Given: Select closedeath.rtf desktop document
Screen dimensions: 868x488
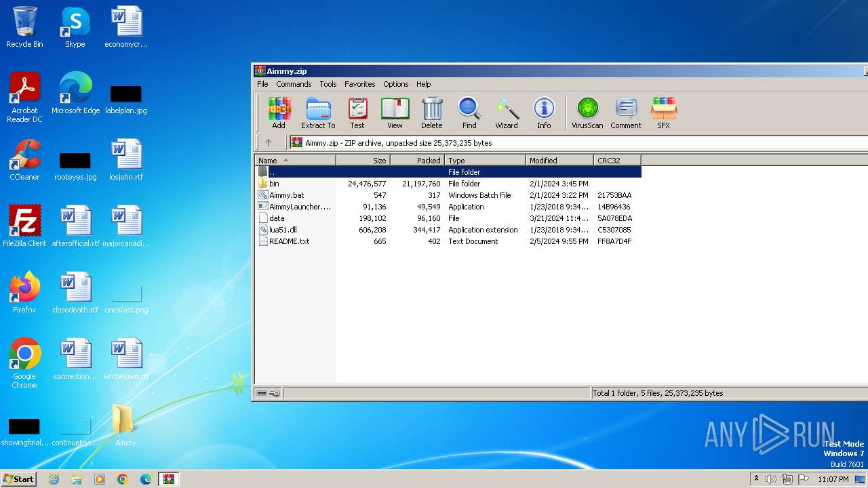Looking at the screenshot, I should pyautogui.click(x=75, y=293).
